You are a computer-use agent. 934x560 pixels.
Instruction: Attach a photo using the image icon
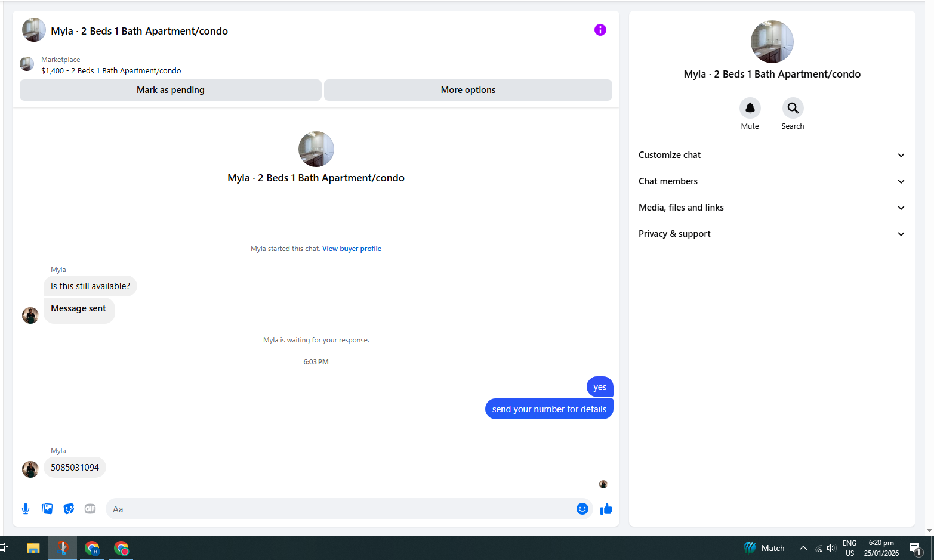pos(47,509)
